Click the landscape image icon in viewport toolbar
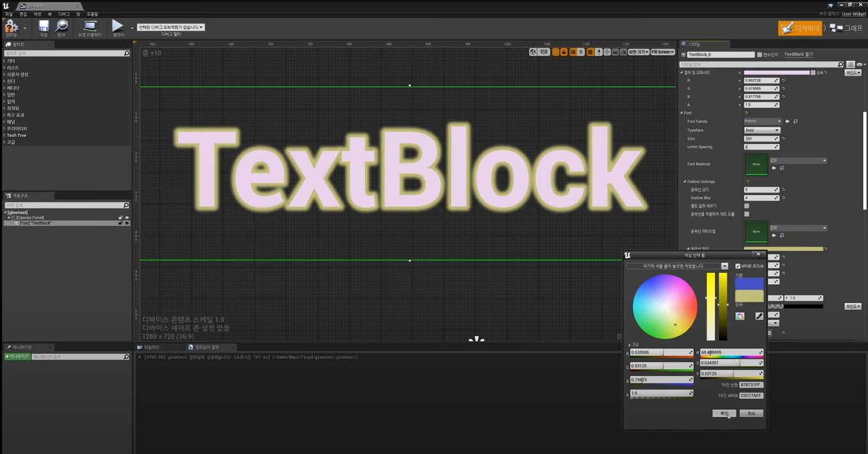 (615, 52)
